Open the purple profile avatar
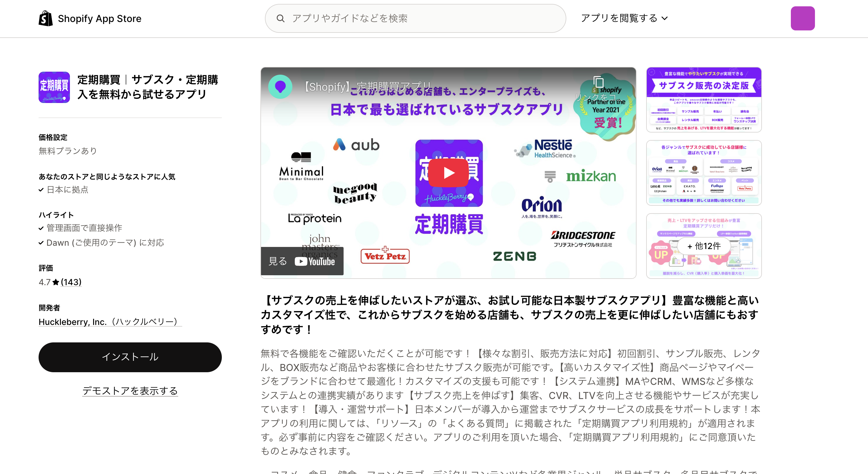This screenshot has height=474, width=868. click(803, 18)
